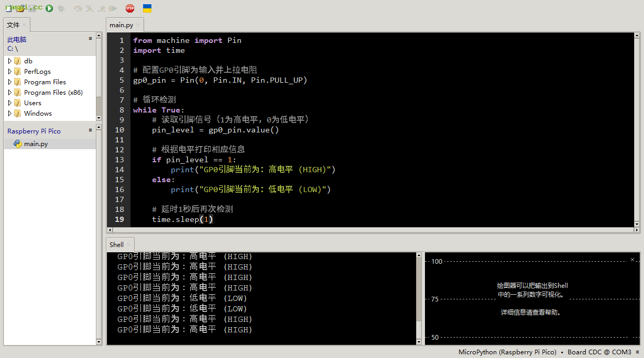Click the Resume debugger icon
This screenshot has width=644, height=358.
[x=113, y=8]
